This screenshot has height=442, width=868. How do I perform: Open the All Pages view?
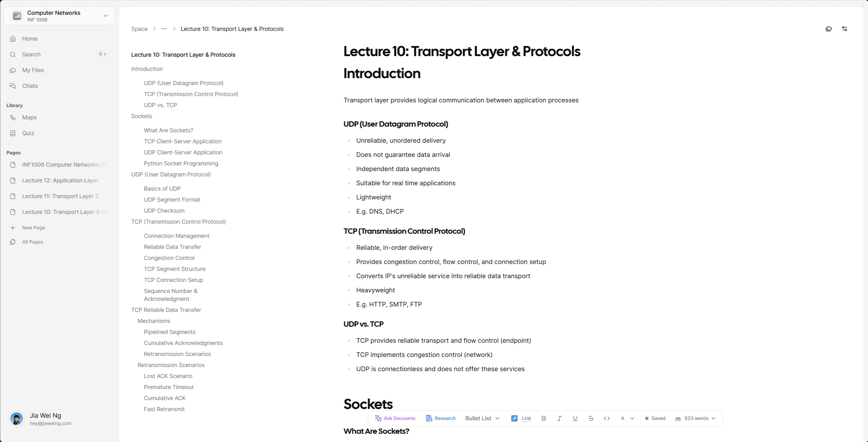point(32,242)
